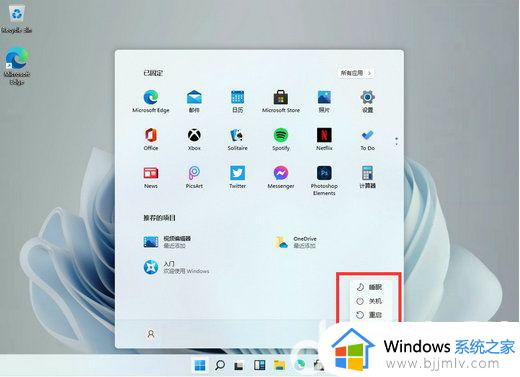The width and height of the screenshot is (520, 377).
Task: Open the Photos (照片) app
Action: coord(324,101)
